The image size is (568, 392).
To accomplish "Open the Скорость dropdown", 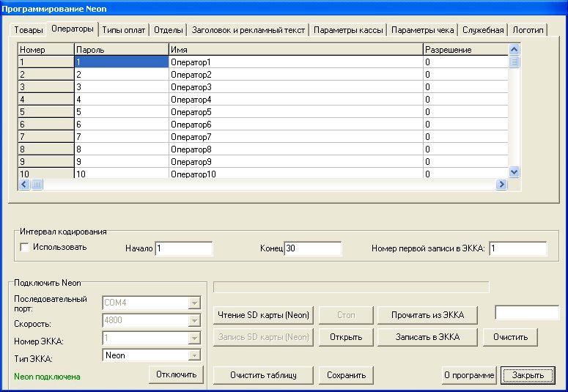I will tap(194, 320).
